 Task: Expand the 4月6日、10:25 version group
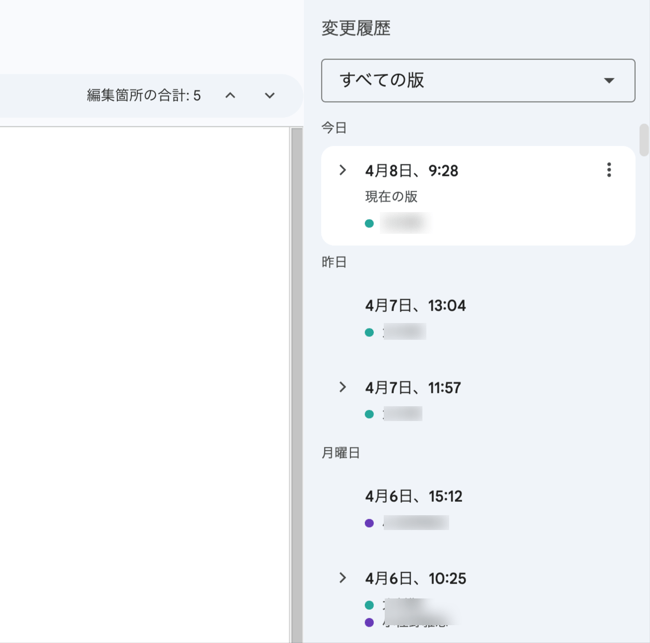pos(342,578)
